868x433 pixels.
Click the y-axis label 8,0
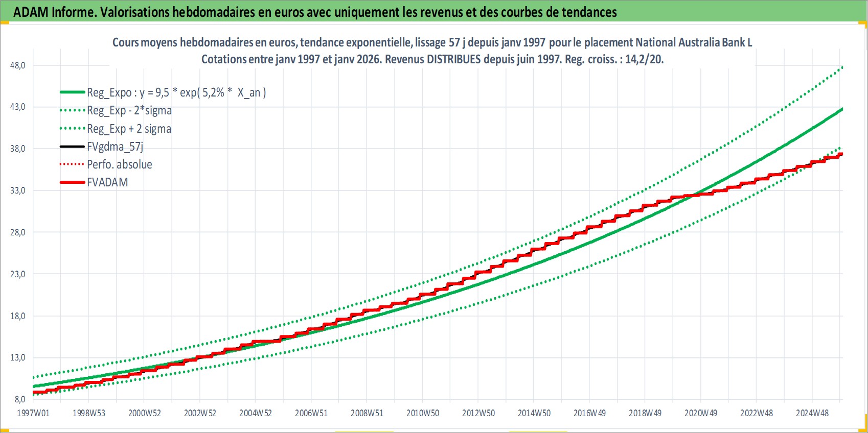[x=20, y=399]
